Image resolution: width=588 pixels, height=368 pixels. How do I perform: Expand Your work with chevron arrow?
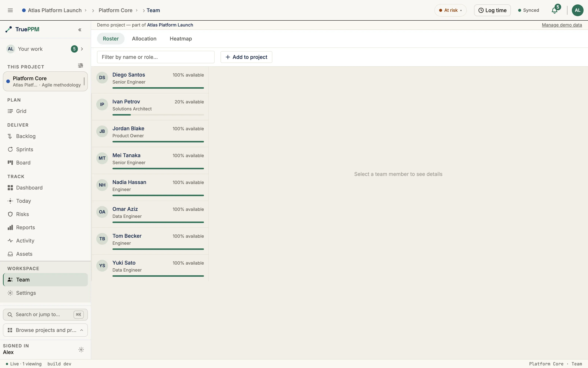pyautogui.click(x=82, y=49)
